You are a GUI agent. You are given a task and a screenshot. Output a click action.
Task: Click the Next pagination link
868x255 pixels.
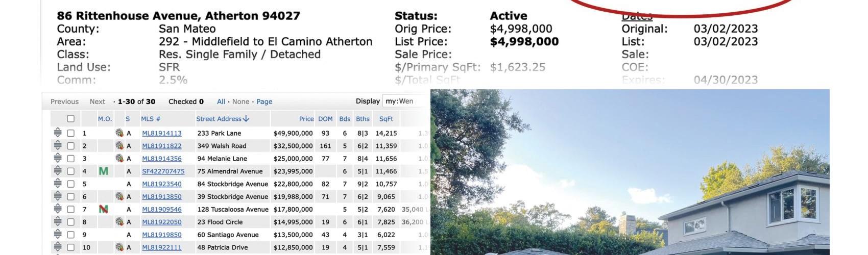[x=98, y=101]
